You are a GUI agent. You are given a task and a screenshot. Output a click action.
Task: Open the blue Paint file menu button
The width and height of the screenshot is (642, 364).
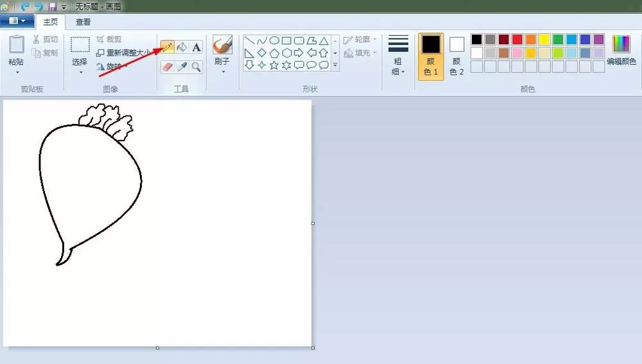pos(17,21)
